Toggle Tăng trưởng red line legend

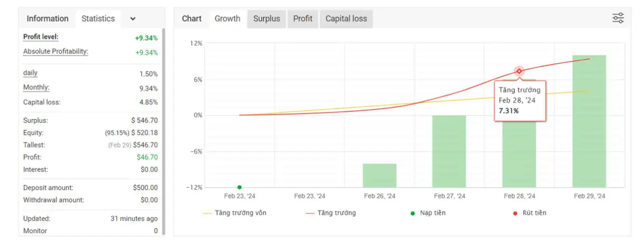(x=331, y=213)
